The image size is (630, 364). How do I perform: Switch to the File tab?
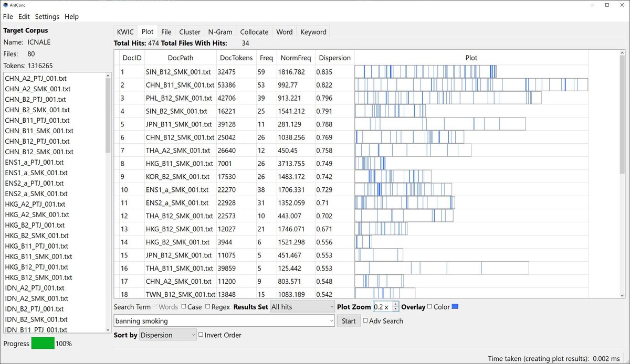click(x=166, y=32)
